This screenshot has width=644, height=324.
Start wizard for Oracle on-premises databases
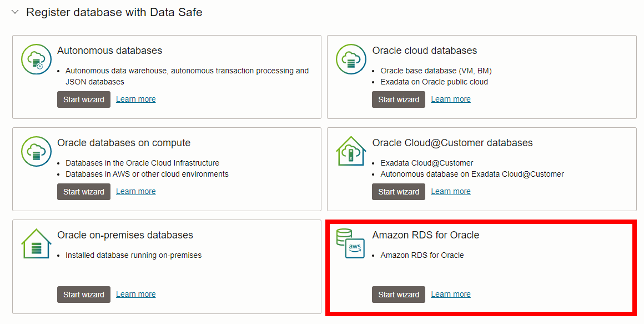point(83,294)
